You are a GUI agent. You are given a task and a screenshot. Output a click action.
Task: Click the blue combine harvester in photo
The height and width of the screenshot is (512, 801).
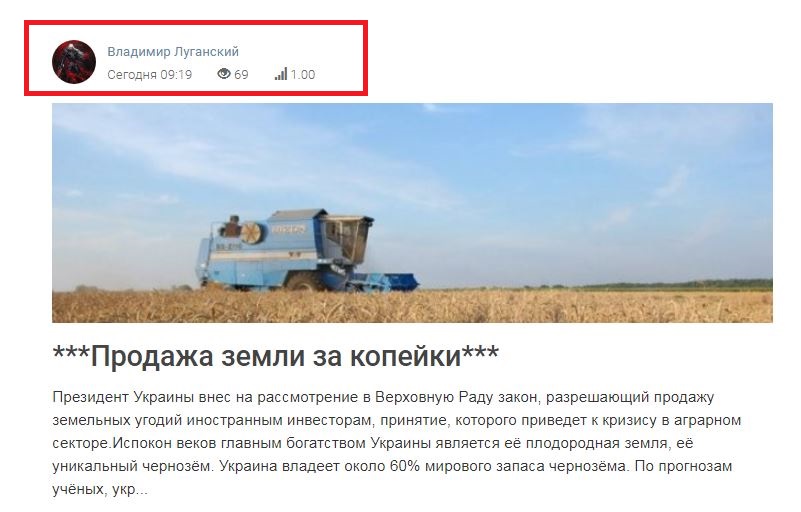[x=307, y=250]
